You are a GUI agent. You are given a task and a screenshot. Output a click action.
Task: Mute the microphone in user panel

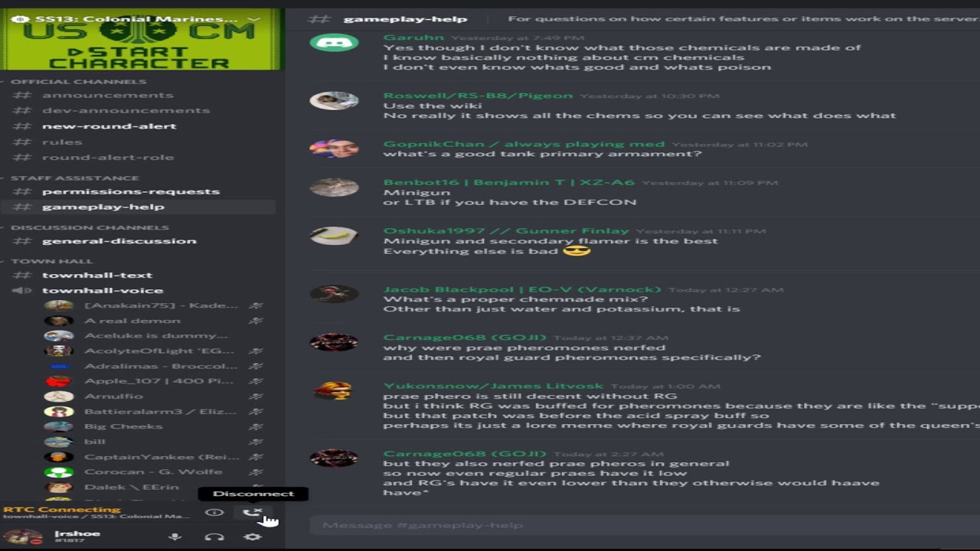[175, 536]
